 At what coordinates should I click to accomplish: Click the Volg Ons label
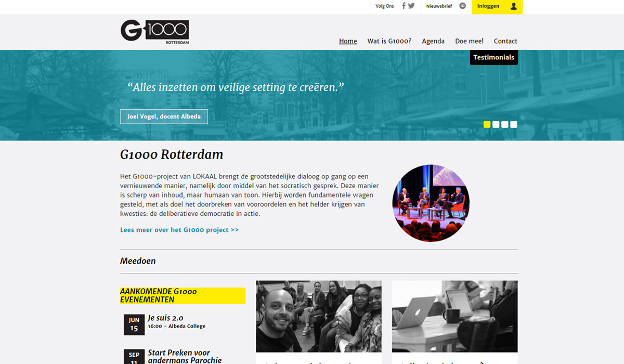(x=385, y=6)
